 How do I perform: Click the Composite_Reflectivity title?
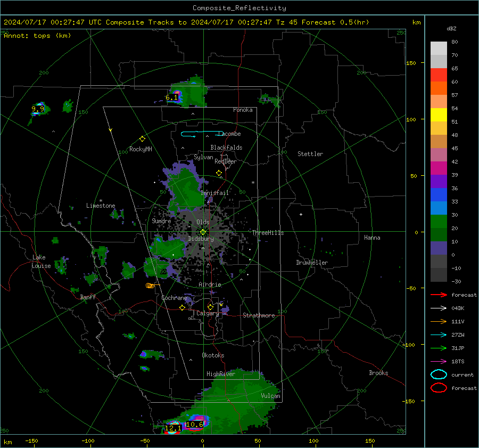pyautogui.click(x=240, y=8)
